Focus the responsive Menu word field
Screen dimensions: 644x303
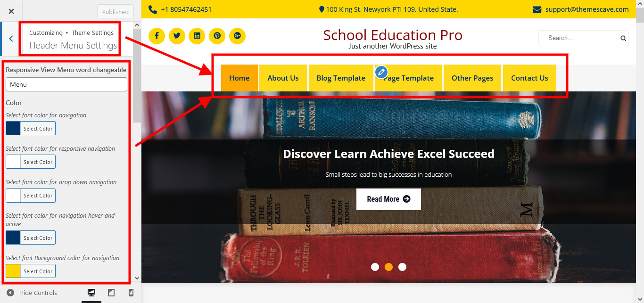point(66,84)
